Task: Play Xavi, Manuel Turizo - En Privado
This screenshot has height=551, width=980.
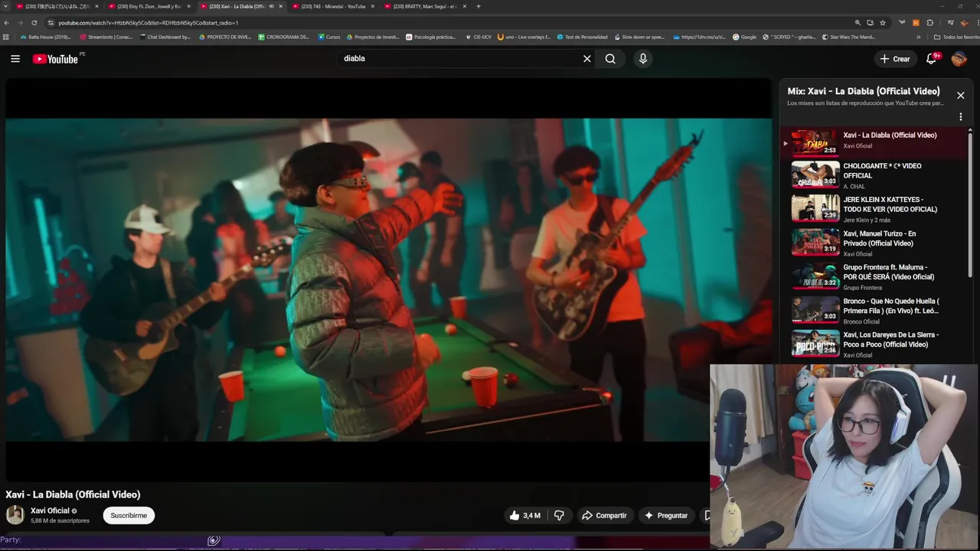Action: (876, 243)
